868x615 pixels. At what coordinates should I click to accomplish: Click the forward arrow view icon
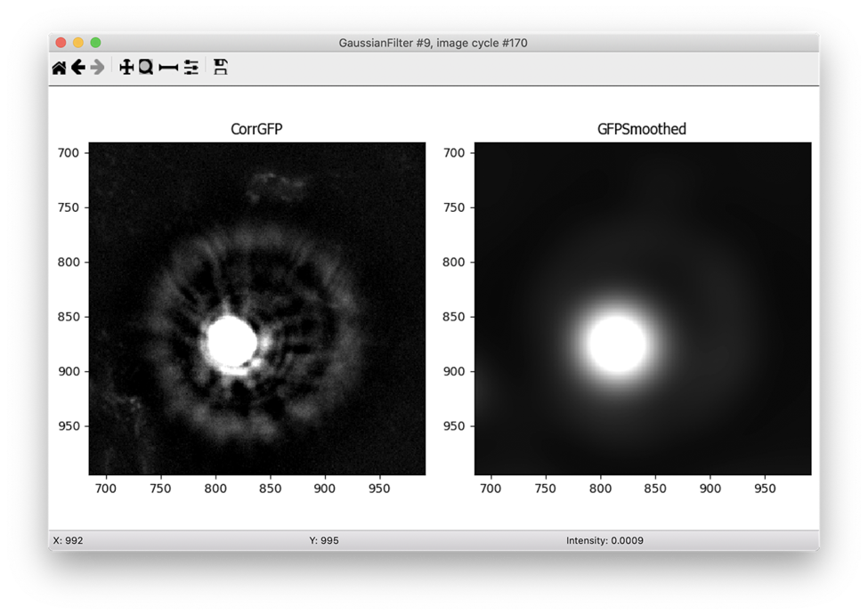pyautogui.click(x=98, y=68)
